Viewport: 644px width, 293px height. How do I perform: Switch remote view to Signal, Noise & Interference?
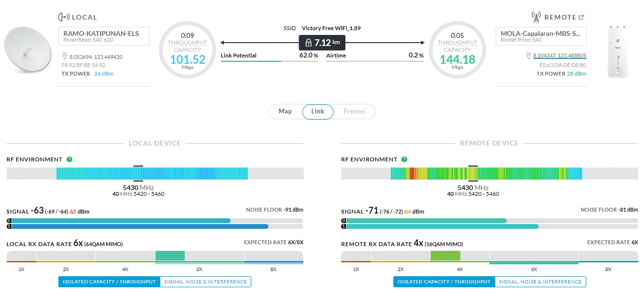(x=540, y=282)
